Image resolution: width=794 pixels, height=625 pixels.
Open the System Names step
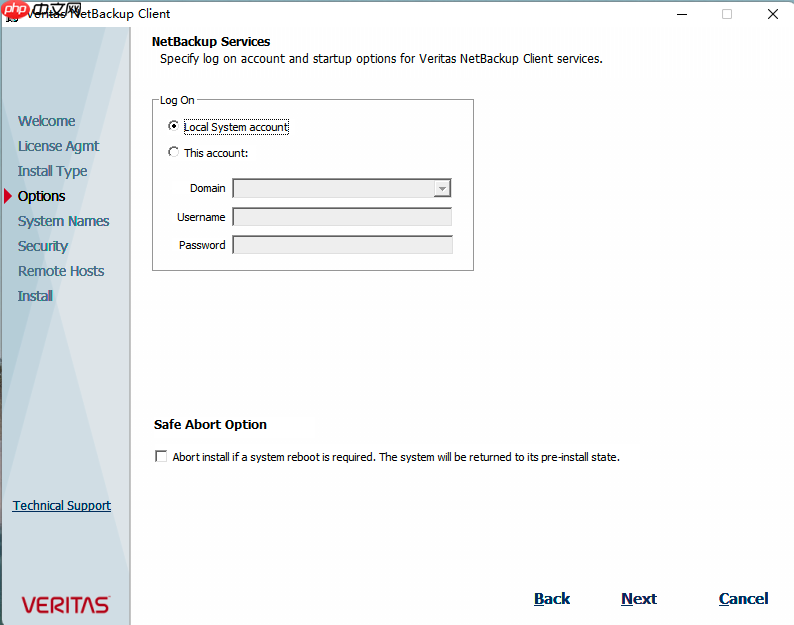point(63,221)
